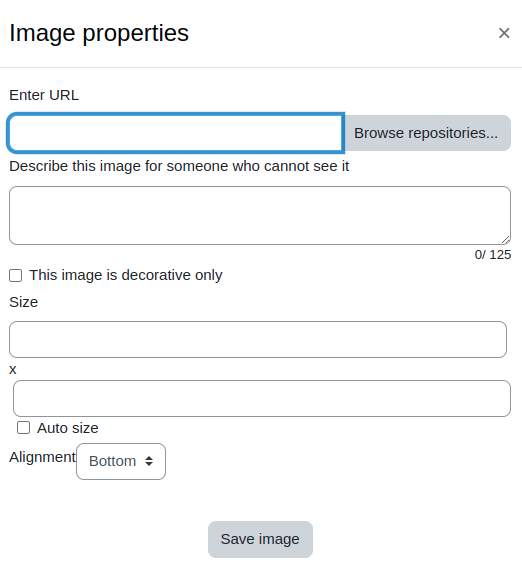Close the Image properties dialog
Image resolution: width=522 pixels, height=570 pixels.
(x=504, y=33)
